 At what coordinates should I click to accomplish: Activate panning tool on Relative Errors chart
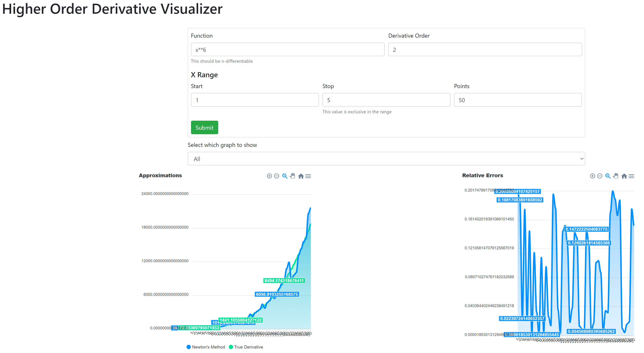point(616,176)
